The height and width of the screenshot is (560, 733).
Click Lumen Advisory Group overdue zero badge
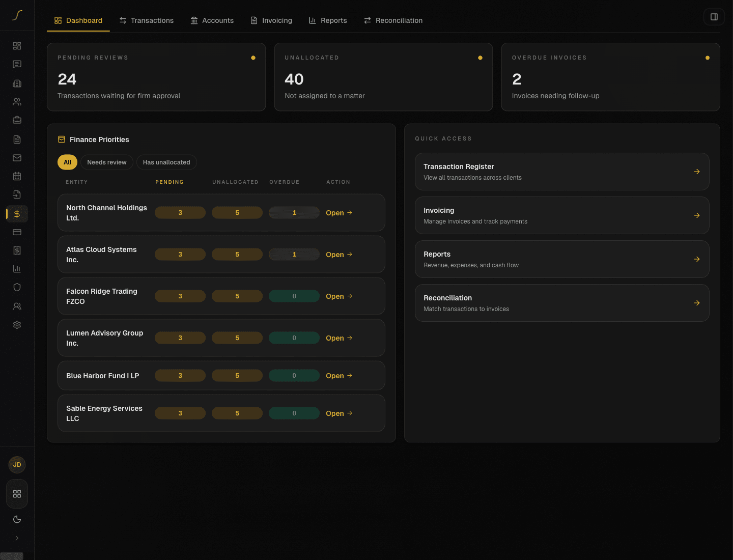click(294, 338)
